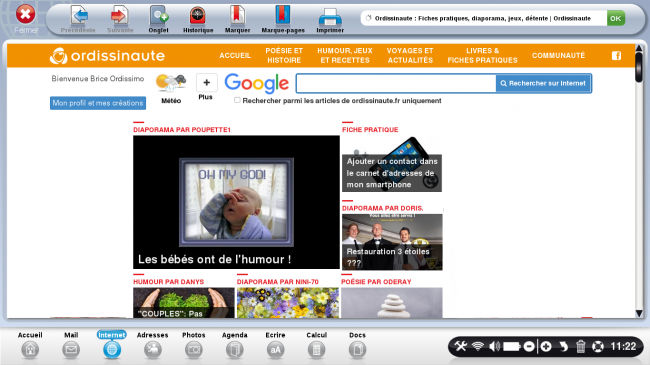Click the ordissinaute logo
This screenshot has height=365, width=650.
107,56
